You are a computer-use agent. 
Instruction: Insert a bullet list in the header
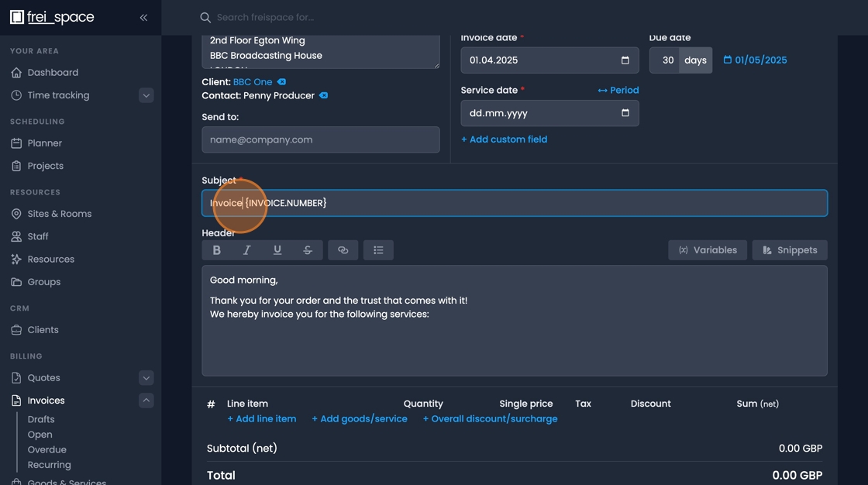377,249
